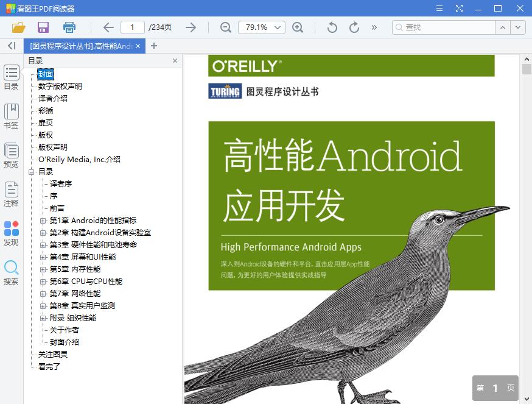Image resolution: width=532 pixels, height=404 pixels.
Task: Save the current document
Action: click(x=43, y=27)
